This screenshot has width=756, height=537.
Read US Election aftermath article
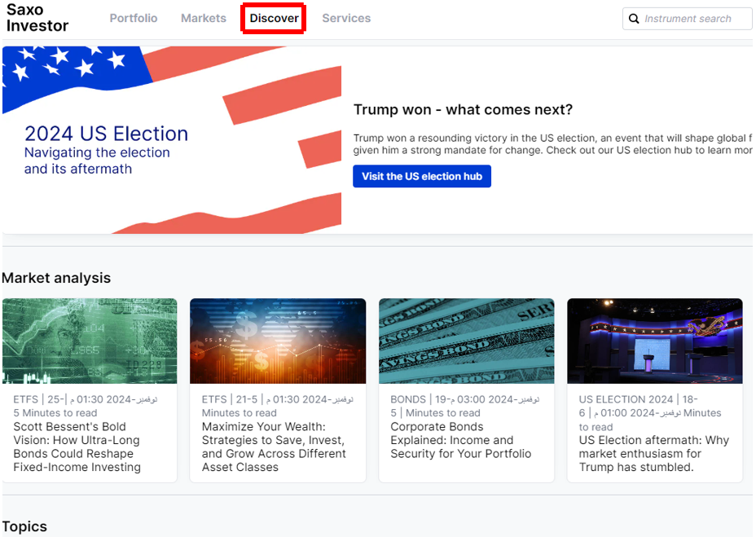pyautogui.click(x=654, y=454)
